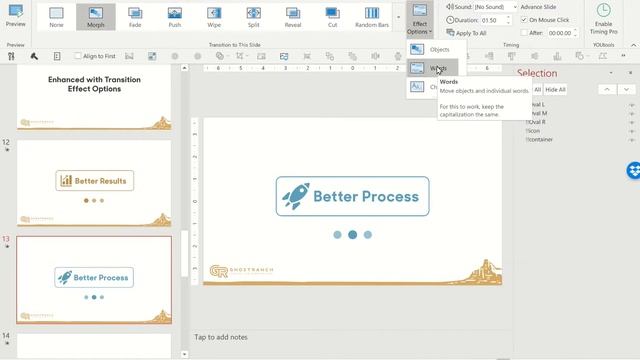Image resolution: width=640 pixels, height=360 pixels.
Task: Open the Selection pane options dropdown
Action: pyautogui.click(x=611, y=73)
